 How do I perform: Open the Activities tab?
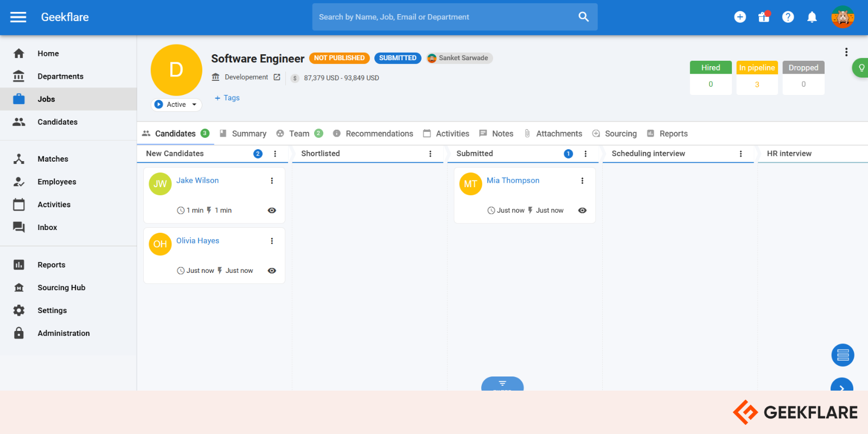pos(446,133)
